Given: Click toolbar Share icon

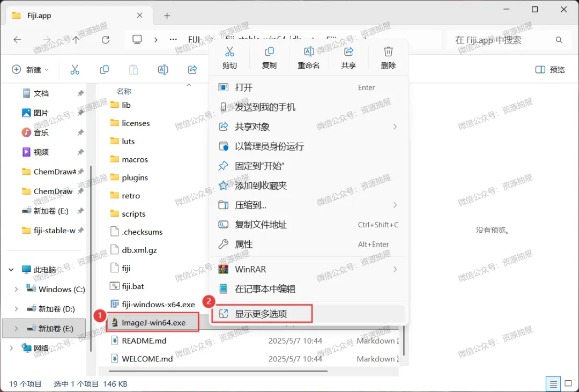Looking at the screenshot, I should pyautogui.click(x=192, y=70).
